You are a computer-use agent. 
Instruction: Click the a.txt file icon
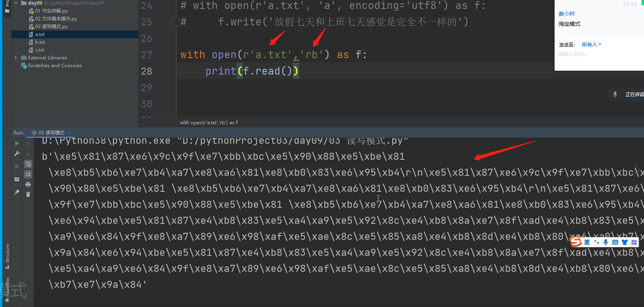31,34
